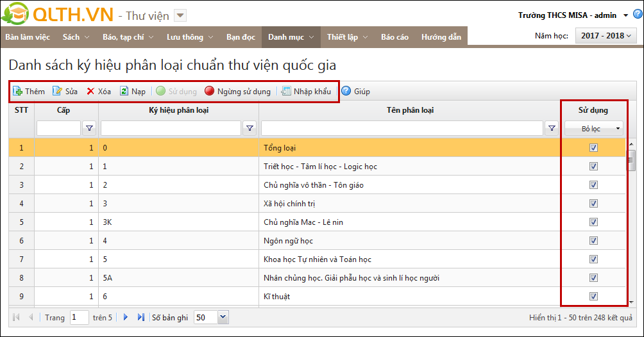The width and height of the screenshot is (644, 337).
Task: Click scrollbar up arrow of the table
Action: click(x=631, y=144)
